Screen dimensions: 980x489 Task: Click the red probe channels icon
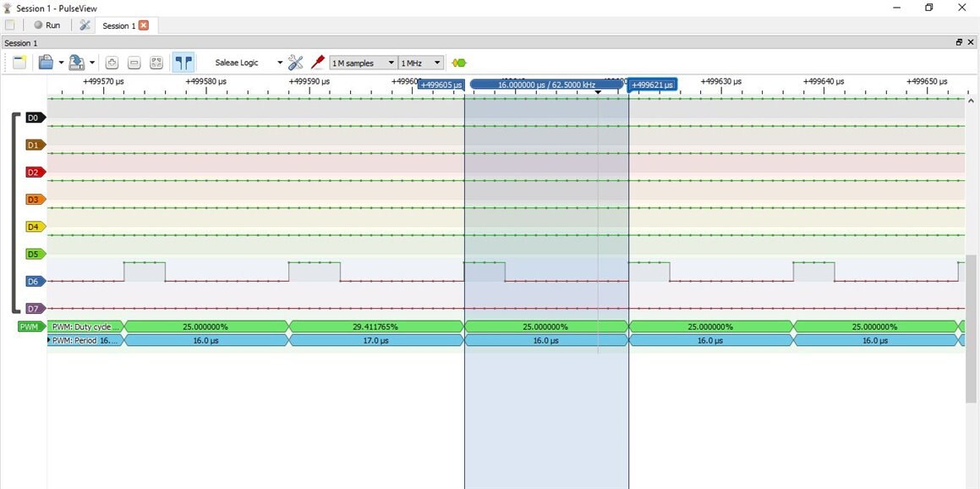tap(317, 63)
